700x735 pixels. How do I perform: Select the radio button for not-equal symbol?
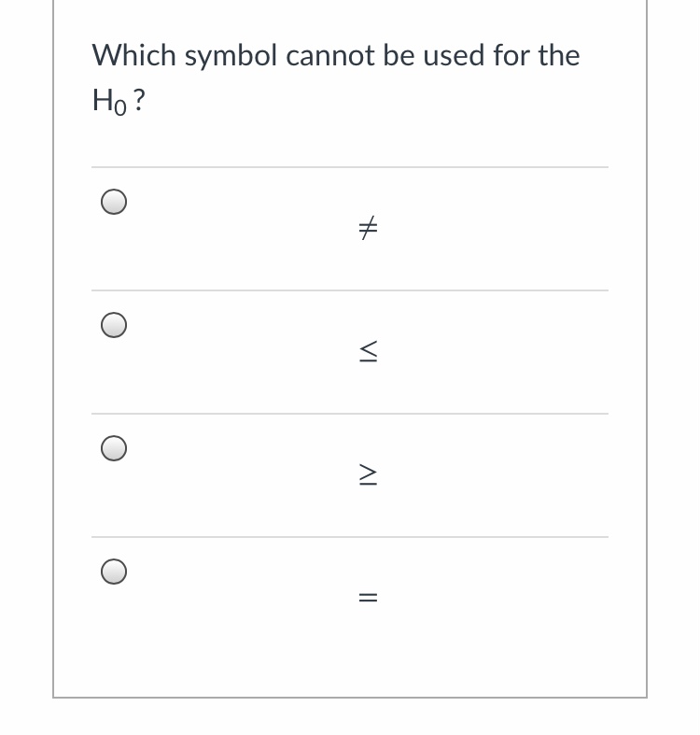114,203
